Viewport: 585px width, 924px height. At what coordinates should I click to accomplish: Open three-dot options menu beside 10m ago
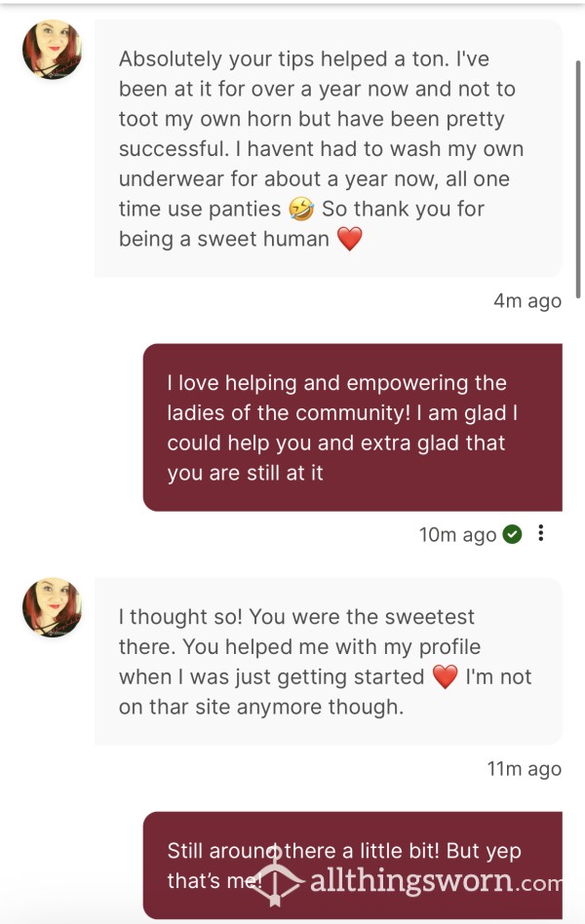point(541,533)
